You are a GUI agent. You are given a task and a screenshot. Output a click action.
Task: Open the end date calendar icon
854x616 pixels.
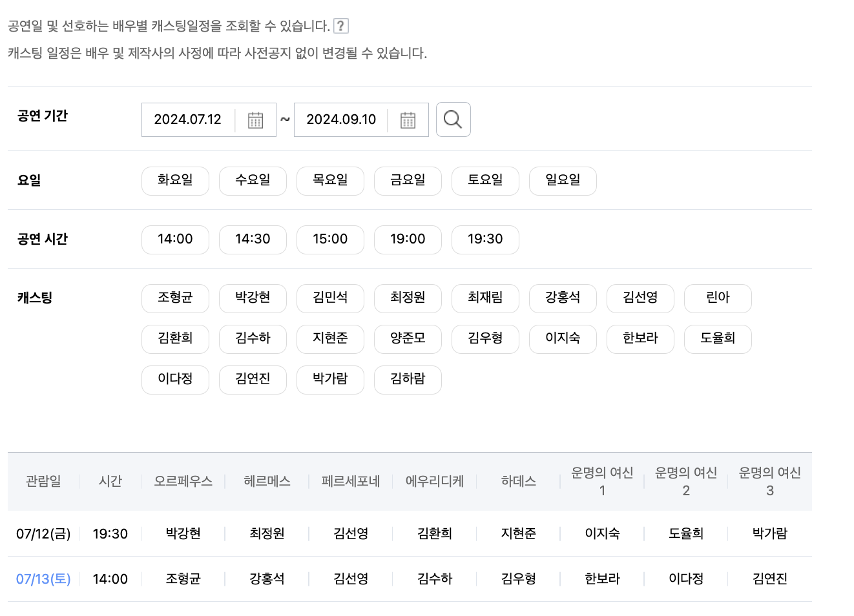pos(408,120)
